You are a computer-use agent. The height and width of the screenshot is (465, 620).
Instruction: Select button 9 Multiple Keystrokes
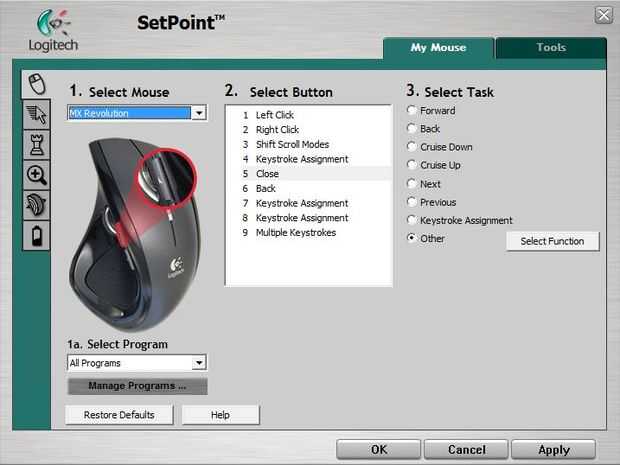308,232
